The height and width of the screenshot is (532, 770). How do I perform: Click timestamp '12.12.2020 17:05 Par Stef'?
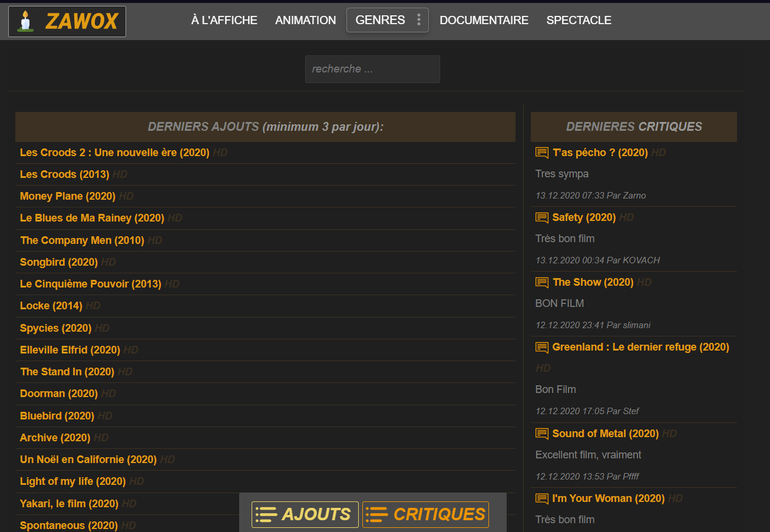[587, 411]
